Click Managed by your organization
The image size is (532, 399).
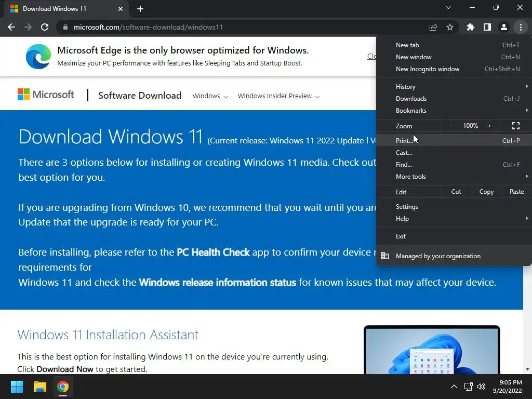click(454, 256)
